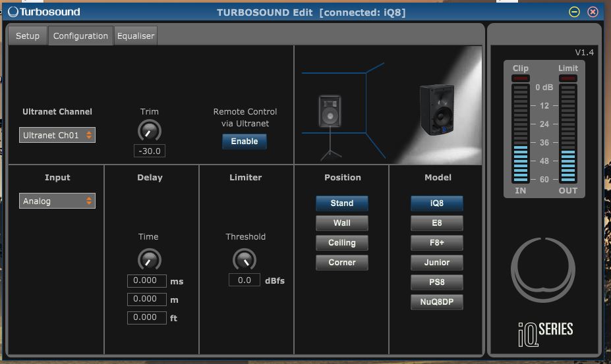This screenshot has height=364, width=611.
Task: Click the Trim value field showing -30.0
Action: pyautogui.click(x=149, y=151)
